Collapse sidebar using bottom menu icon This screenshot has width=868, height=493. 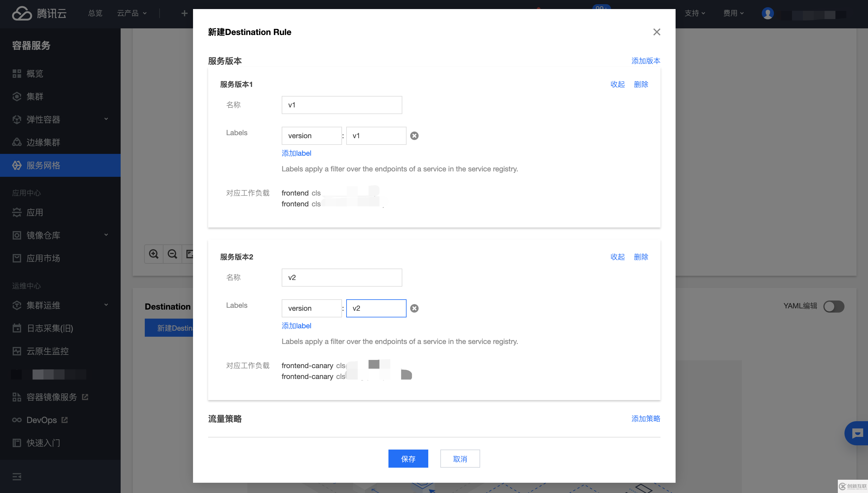(x=17, y=477)
